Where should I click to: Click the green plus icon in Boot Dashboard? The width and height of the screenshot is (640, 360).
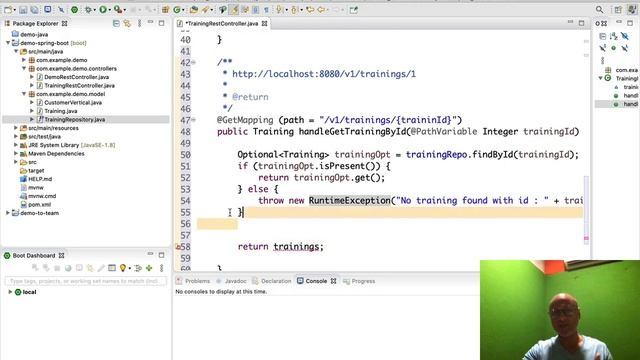coord(149,268)
